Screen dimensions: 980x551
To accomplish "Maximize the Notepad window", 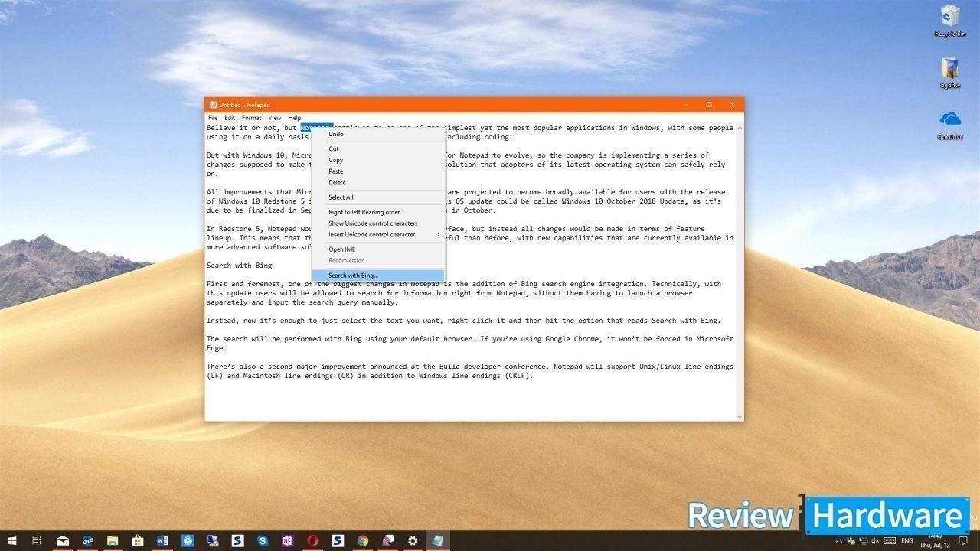I will pyautogui.click(x=709, y=105).
